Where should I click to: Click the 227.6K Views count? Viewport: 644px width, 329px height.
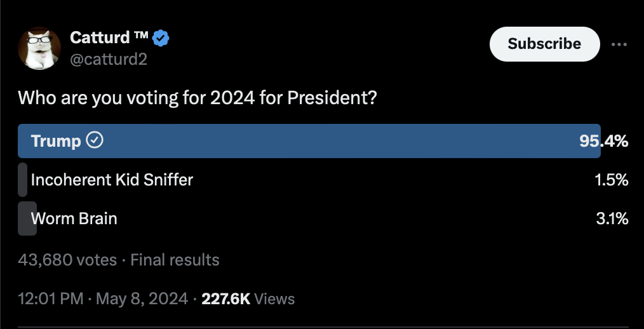[248, 299]
